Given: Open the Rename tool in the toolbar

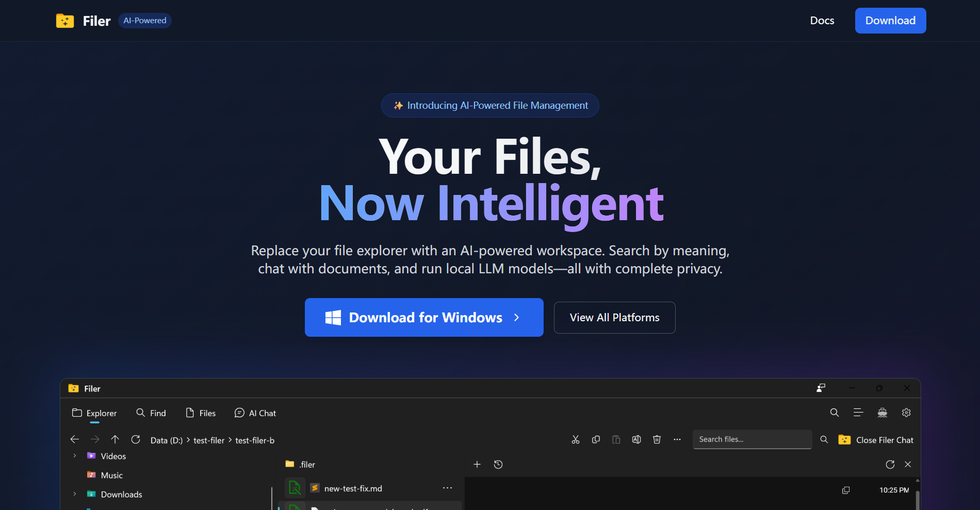Looking at the screenshot, I should pos(636,439).
